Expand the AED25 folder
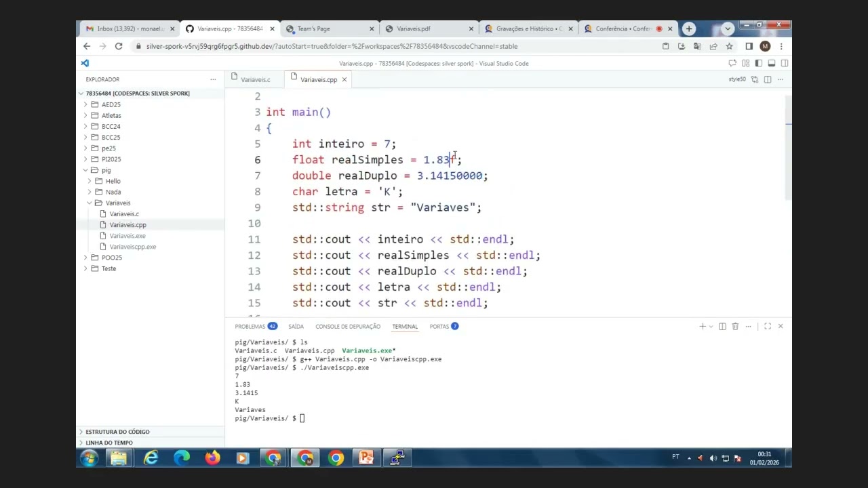Image resolution: width=868 pixels, height=488 pixels. point(111,104)
